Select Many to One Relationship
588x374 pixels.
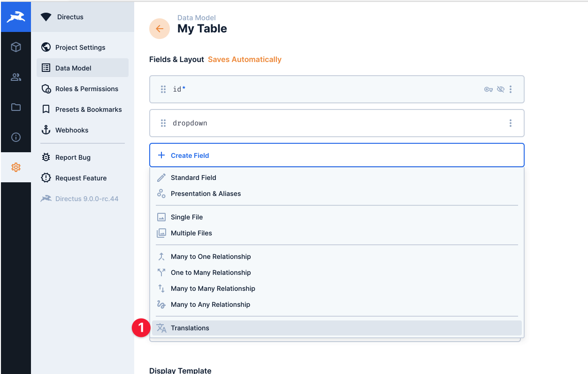coord(336,257)
